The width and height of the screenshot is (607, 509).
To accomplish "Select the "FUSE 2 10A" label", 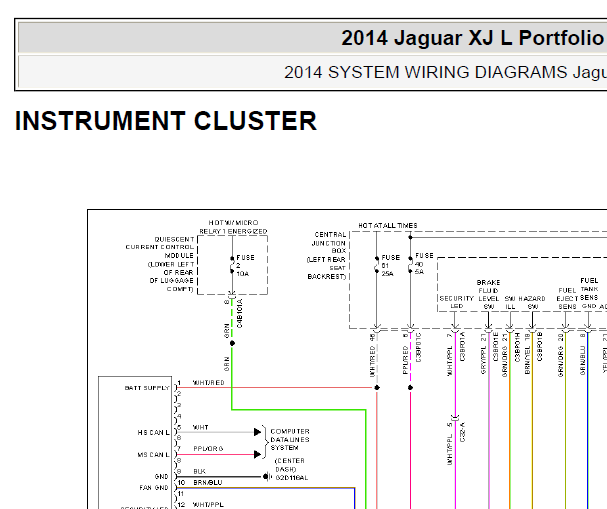I will 245,266.
